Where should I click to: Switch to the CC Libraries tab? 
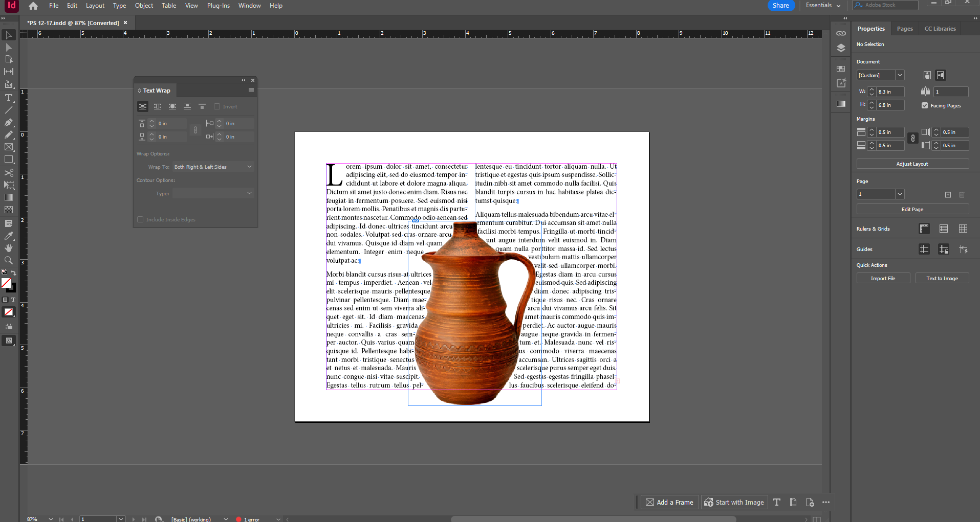(x=940, y=29)
